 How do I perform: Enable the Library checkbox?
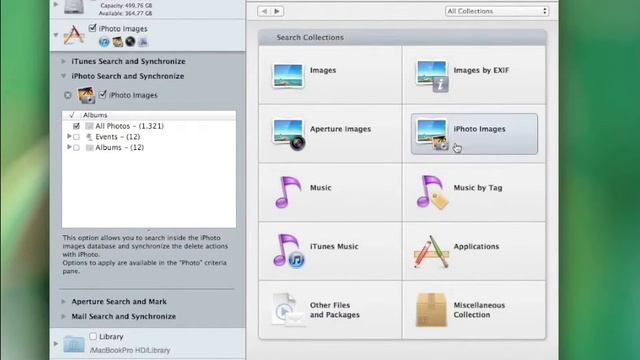(x=93, y=336)
